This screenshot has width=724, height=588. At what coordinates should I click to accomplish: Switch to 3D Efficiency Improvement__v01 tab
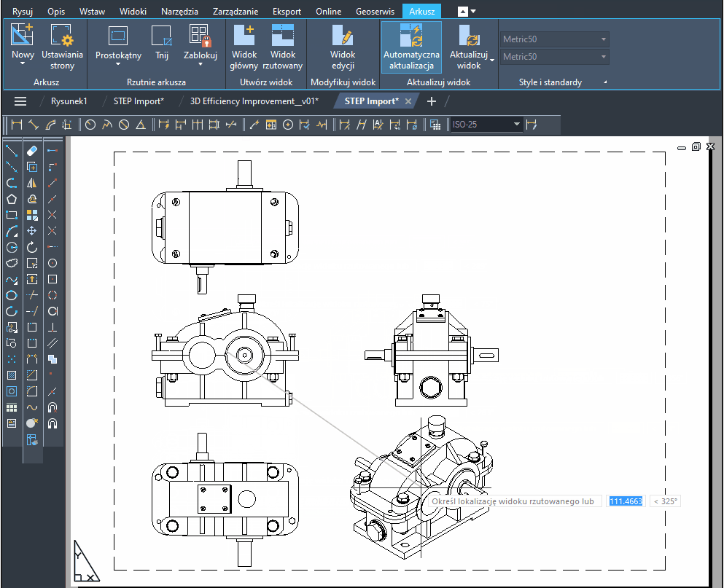click(x=254, y=101)
